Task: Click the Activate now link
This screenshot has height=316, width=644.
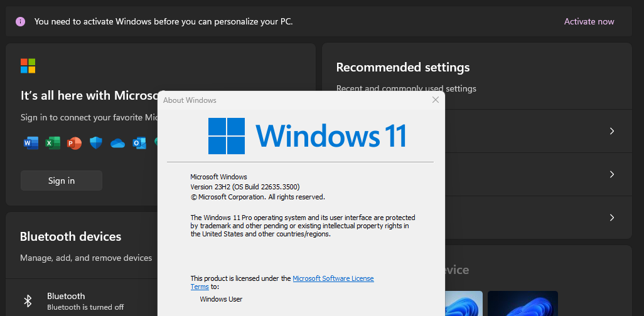Action: tap(589, 22)
